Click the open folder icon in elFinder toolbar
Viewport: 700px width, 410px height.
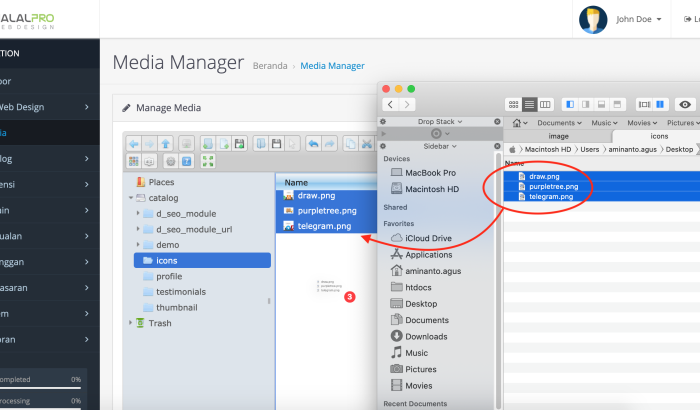pyautogui.click(x=261, y=144)
